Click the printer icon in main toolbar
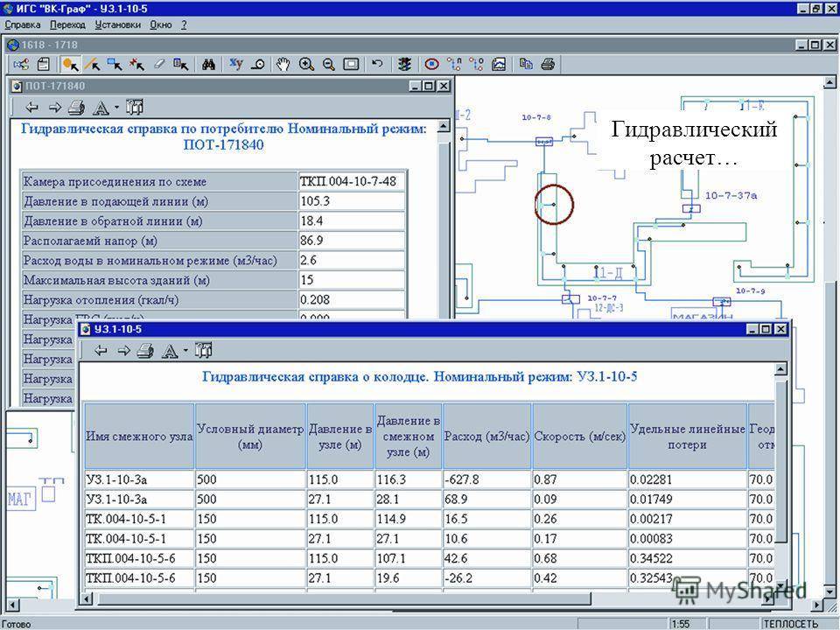 [x=548, y=64]
